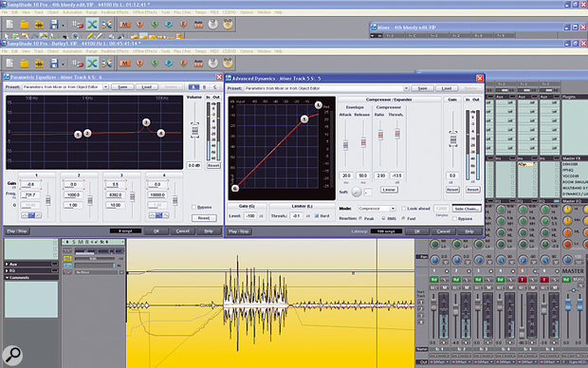Select the yellow pencil draw tool in top window
Viewport: 588px width, 368px height.
(90, 36)
